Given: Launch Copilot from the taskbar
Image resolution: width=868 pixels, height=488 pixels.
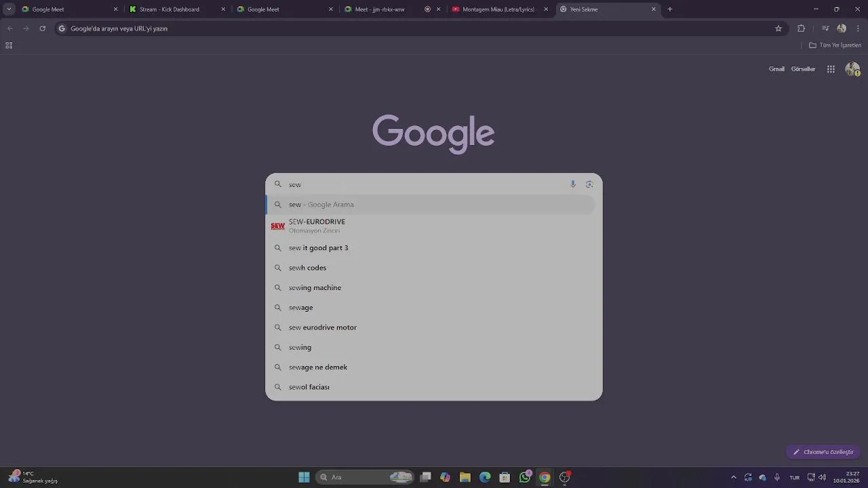Looking at the screenshot, I should pyautogui.click(x=445, y=477).
